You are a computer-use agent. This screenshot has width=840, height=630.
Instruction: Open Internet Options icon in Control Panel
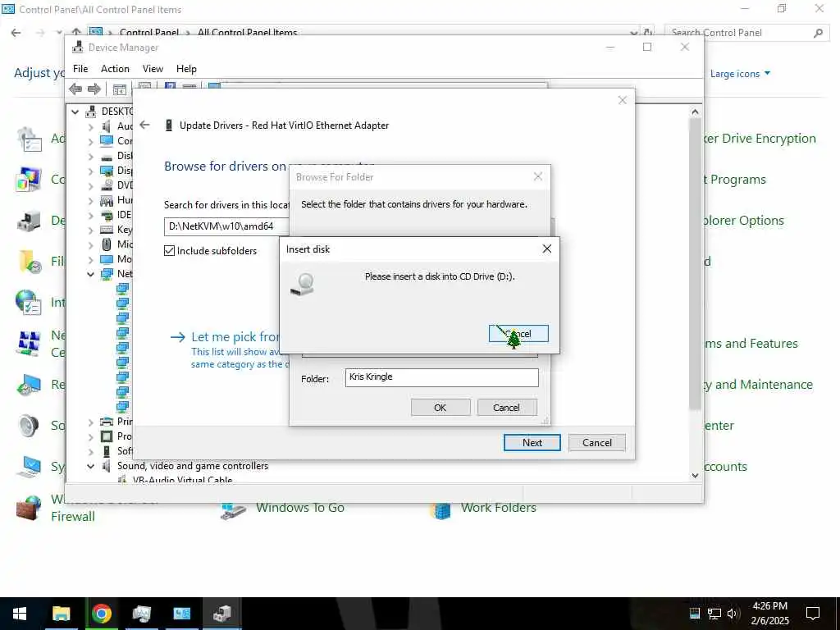coord(29,303)
